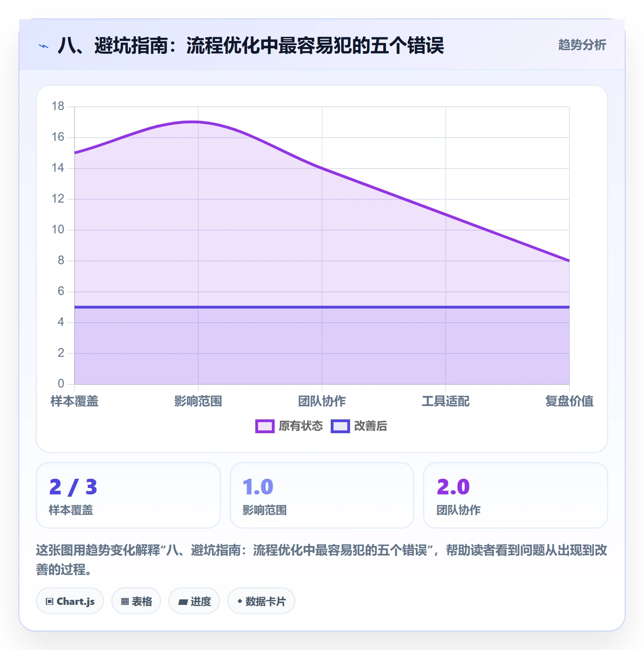Select the Chart.js tag chip

(x=70, y=601)
